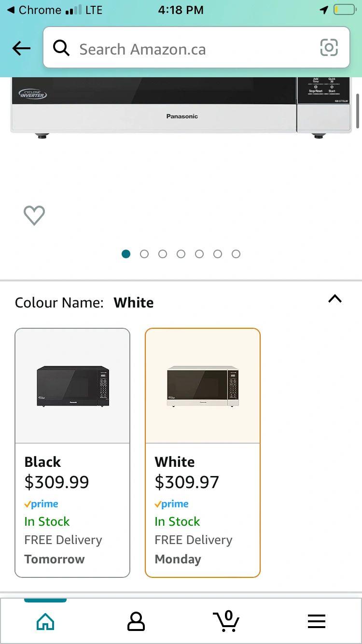Jump to second image dot

(144, 254)
